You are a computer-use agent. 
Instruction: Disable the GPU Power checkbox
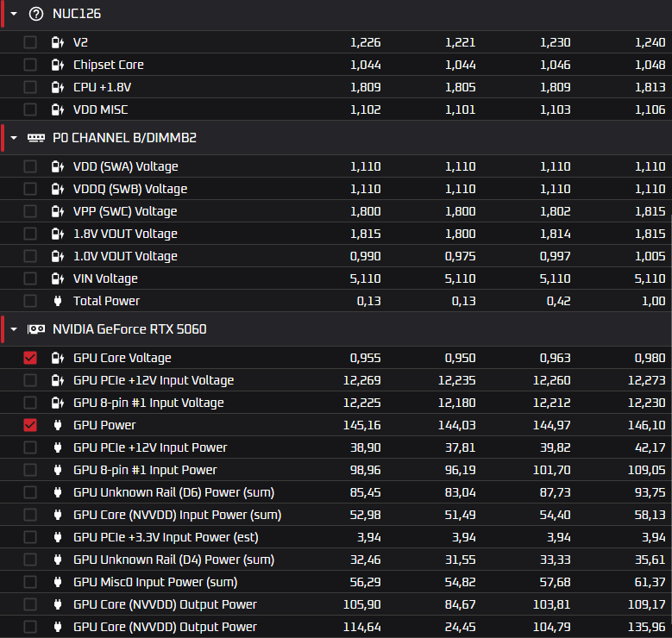point(30,425)
